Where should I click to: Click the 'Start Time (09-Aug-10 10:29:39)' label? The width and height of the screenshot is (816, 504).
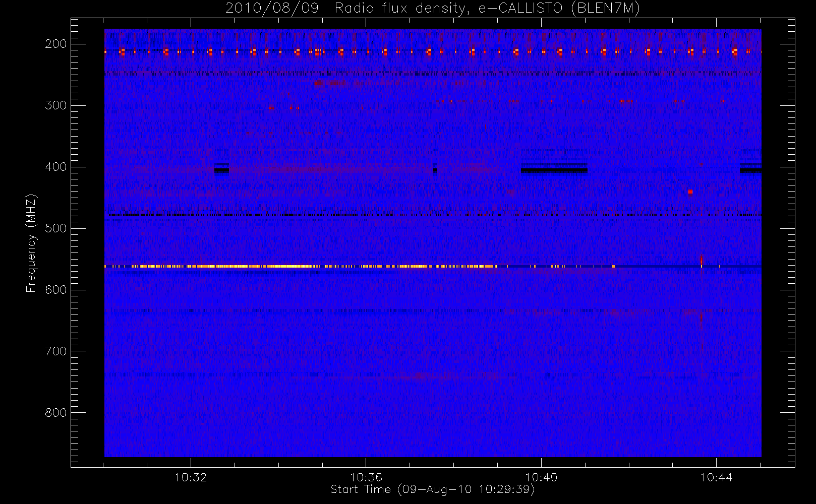coord(432,489)
